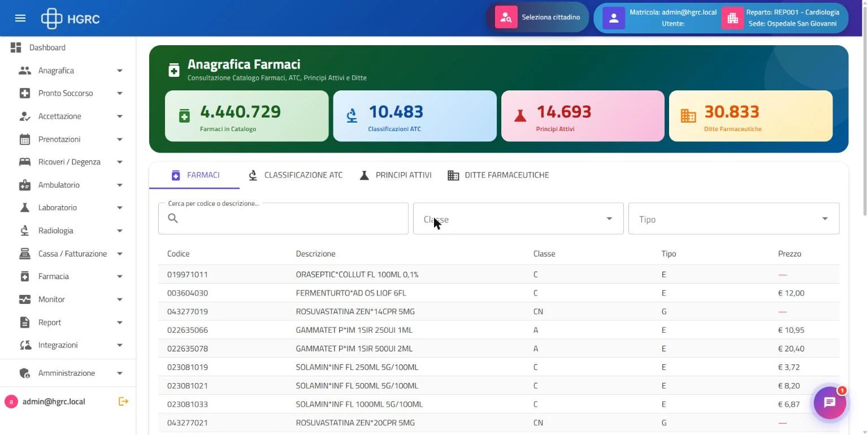
Task: Open the Tipo filter dropdown
Action: point(734,219)
